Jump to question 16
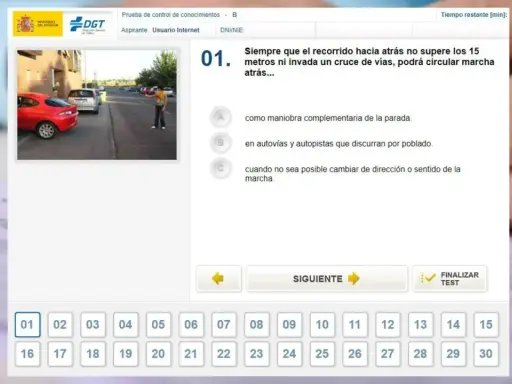Image resolution: width=512 pixels, height=384 pixels. [27, 354]
